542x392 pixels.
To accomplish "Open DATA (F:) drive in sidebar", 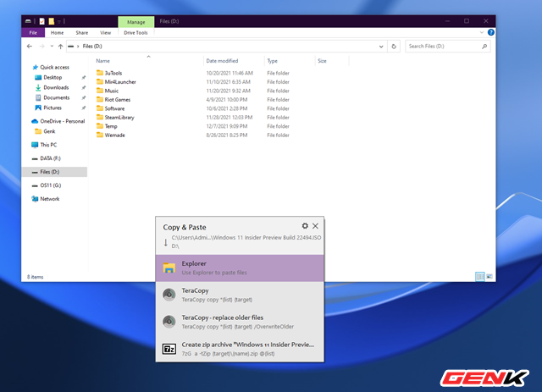I will coord(46,158).
